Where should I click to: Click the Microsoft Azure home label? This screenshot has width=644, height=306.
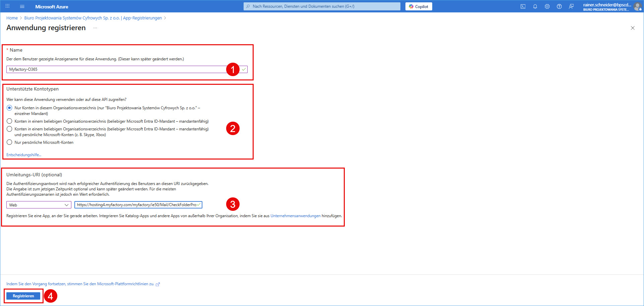coord(52,7)
